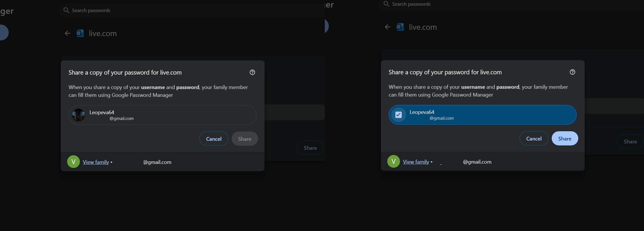Cancel the share dialog with Leopeva64 selected
The height and width of the screenshot is (231, 644).
tap(534, 138)
